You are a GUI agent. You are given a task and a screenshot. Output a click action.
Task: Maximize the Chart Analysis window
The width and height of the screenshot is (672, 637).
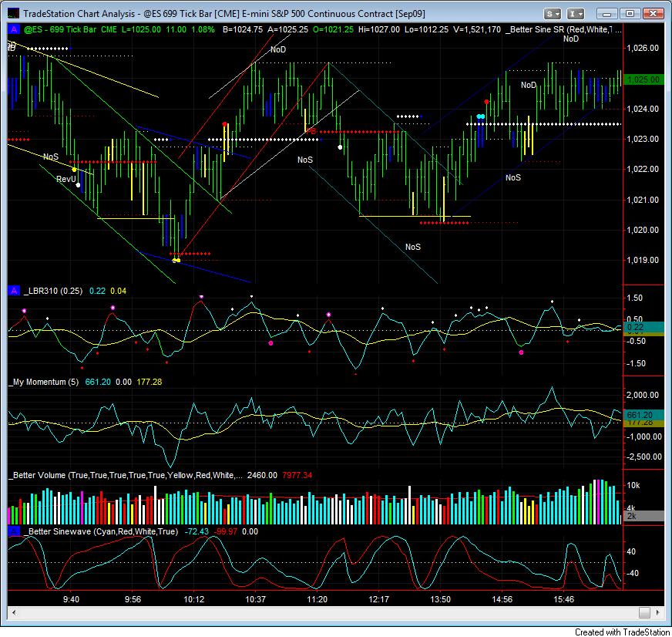point(630,14)
